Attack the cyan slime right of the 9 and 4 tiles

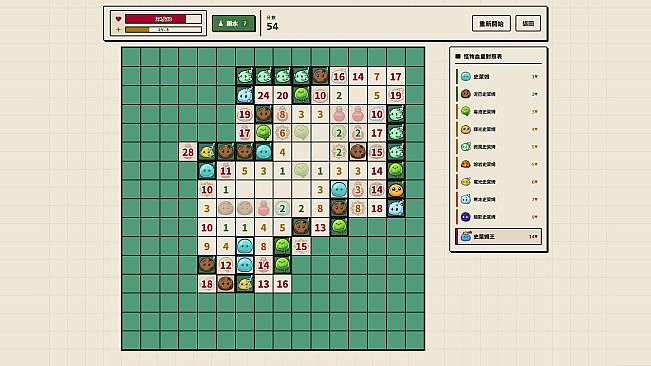(x=245, y=246)
